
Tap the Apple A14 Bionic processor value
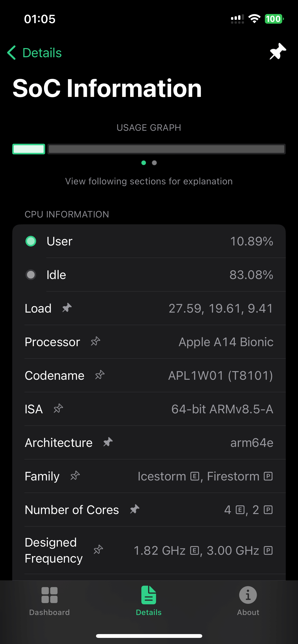pos(226,342)
